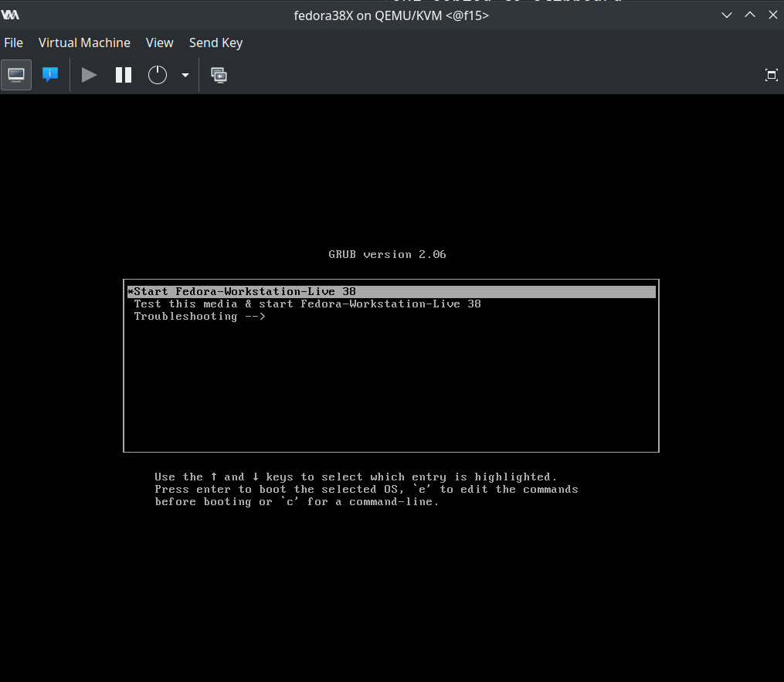This screenshot has height=682, width=784.
Task: Maximize the fedora38X window
Action: coord(750,15)
